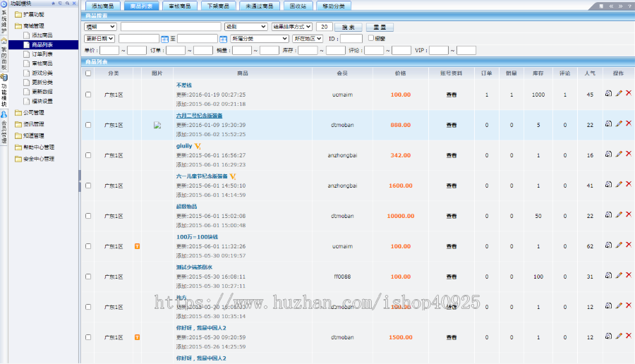635x364 pixels.
Task: Check the box for the 不差钱 row
Action: click(x=88, y=95)
